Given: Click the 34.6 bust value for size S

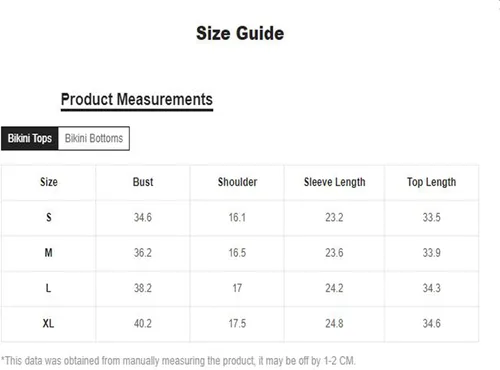Looking at the screenshot, I should click(143, 217).
